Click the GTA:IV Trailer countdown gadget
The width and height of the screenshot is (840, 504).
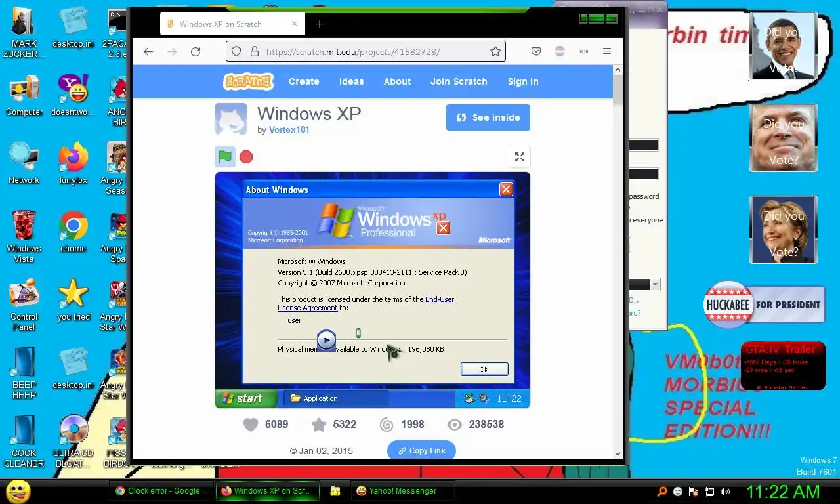click(783, 366)
